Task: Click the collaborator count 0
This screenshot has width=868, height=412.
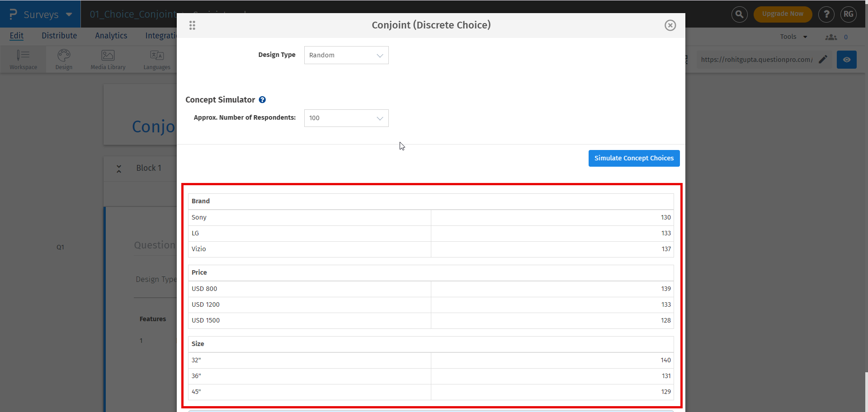Action: coord(846,37)
